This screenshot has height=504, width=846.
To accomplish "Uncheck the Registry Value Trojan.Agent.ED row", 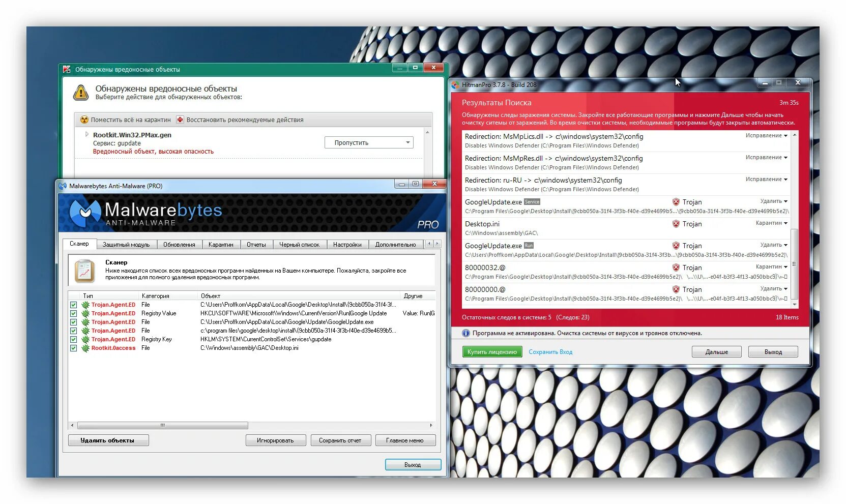I will 74,314.
